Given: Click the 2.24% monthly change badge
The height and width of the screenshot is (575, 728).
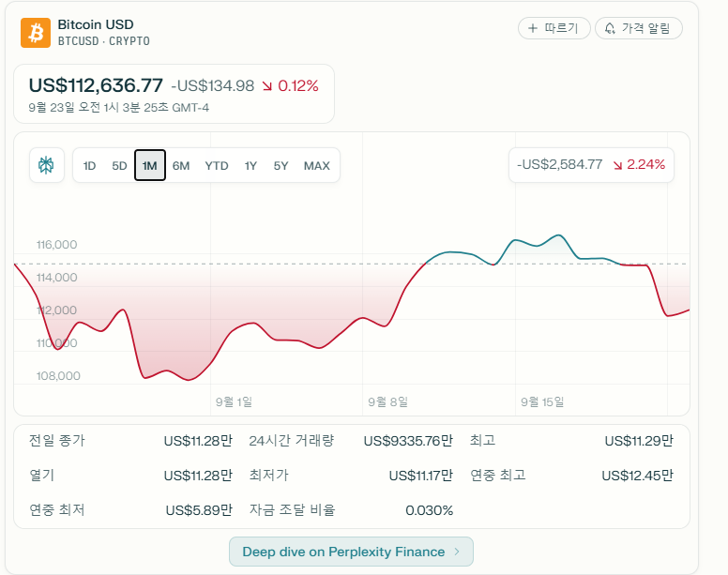Looking at the screenshot, I should [645, 164].
